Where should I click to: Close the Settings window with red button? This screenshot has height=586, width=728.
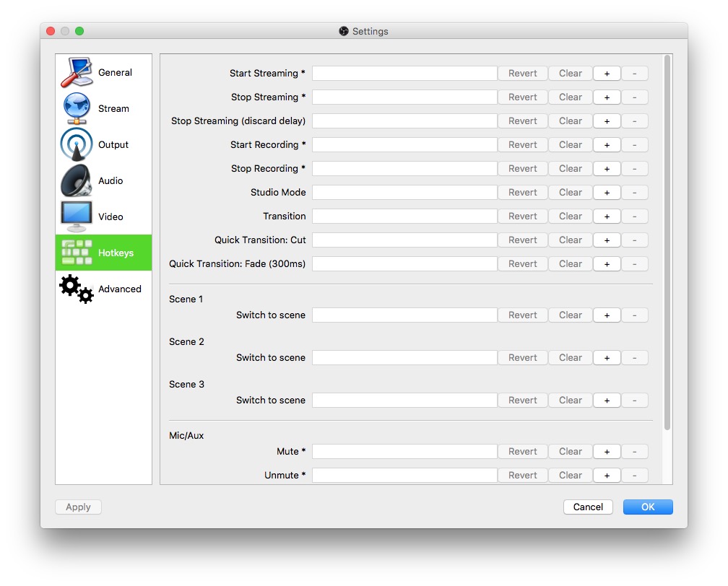51,31
